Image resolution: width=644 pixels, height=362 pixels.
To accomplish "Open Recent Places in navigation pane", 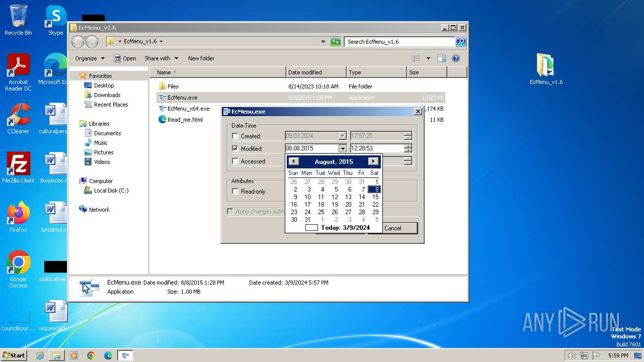I will (x=111, y=105).
